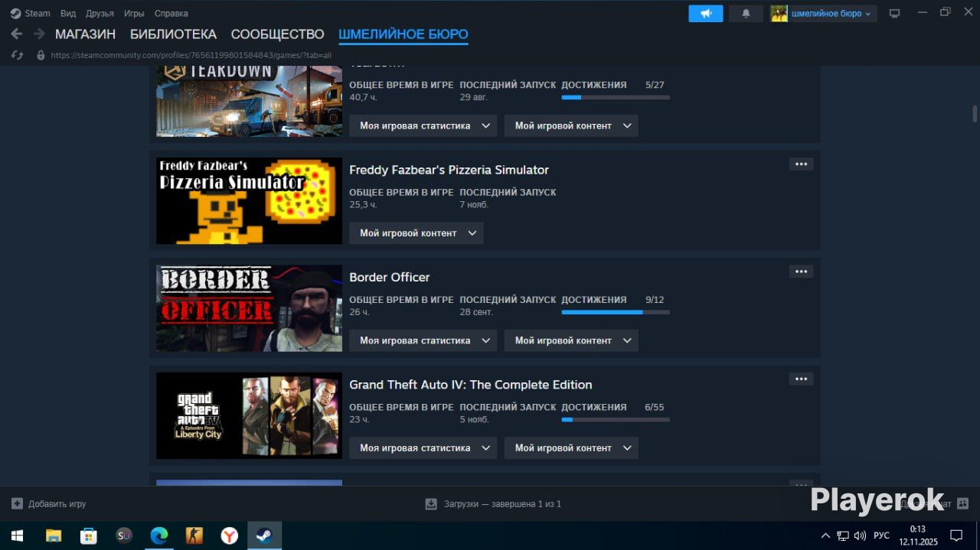Expand Border Officer's Мой игровой контент dropdown
Viewport: 980px width, 550px height.
pyautogui.click(x=571, y=340)
